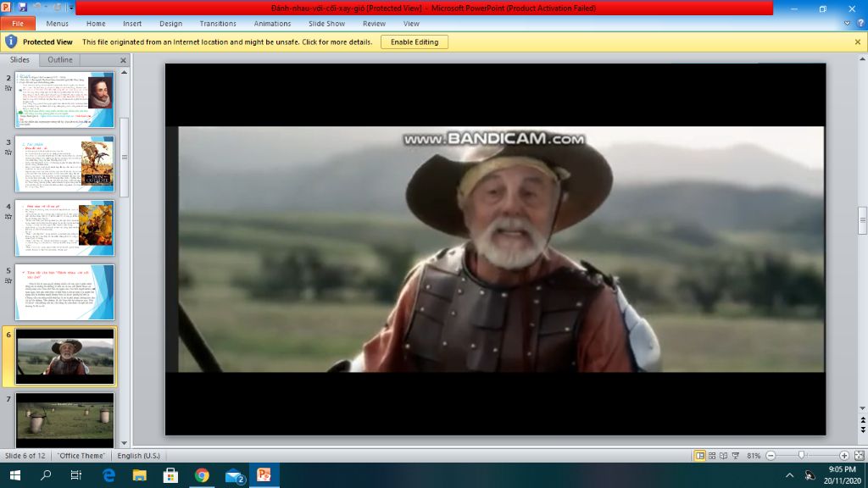Click the Enable Editing button
Viewport: 868px width, 488px height.
[414, 42]
